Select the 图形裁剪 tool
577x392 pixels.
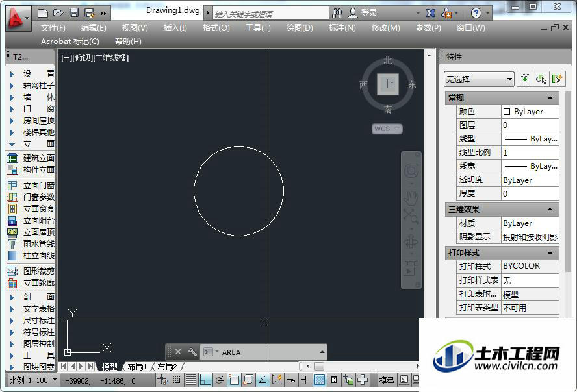point(31,271)
